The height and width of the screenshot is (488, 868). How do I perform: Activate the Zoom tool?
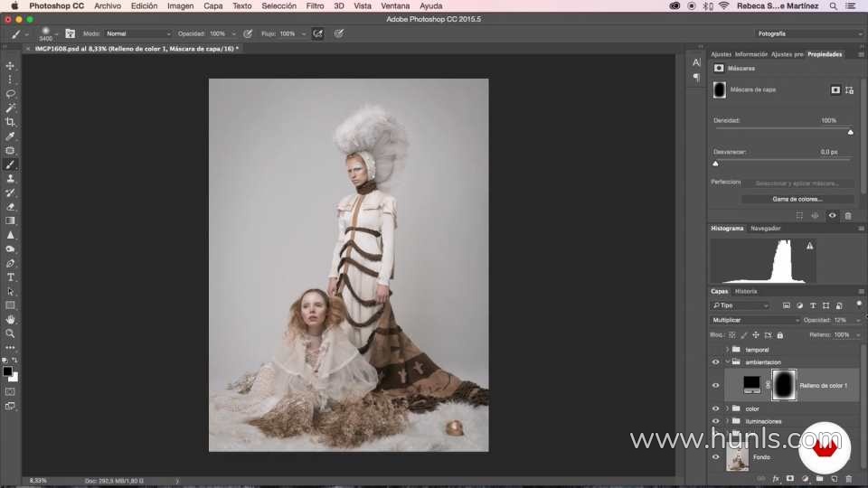point(11,333)
